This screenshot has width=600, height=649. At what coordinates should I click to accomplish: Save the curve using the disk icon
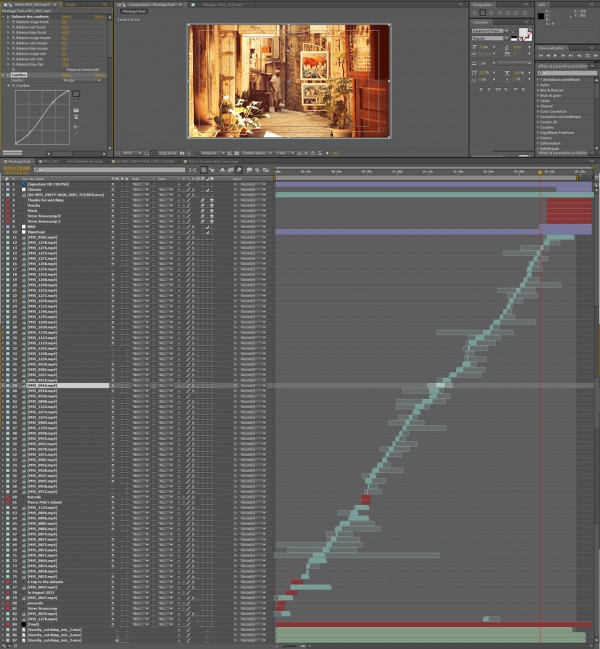tap(76, 118)
